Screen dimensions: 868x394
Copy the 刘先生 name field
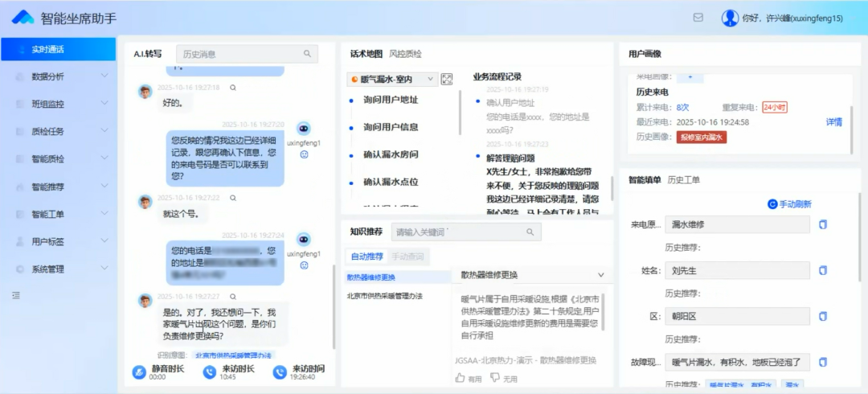[822, 271]
